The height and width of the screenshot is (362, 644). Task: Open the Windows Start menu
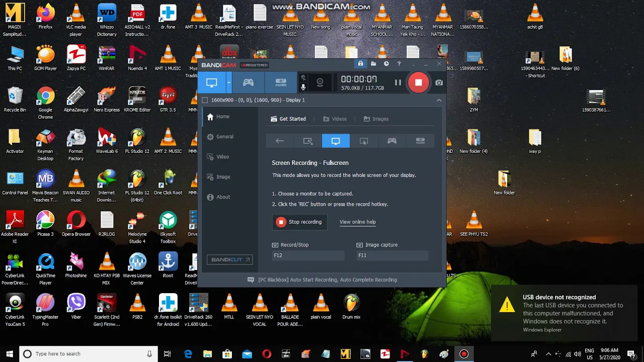pos(10,354)
